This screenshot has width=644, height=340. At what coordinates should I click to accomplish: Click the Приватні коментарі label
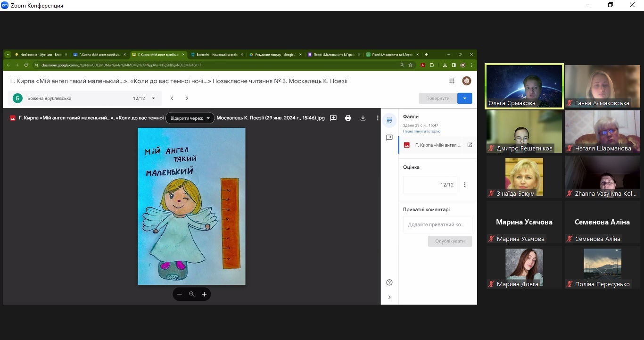click(426, 209)
